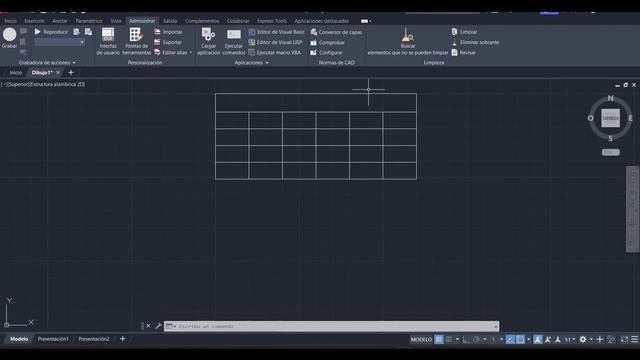The image size is (640, 360).
Task: Click Comprobar CAD standards
Action: 327,42
